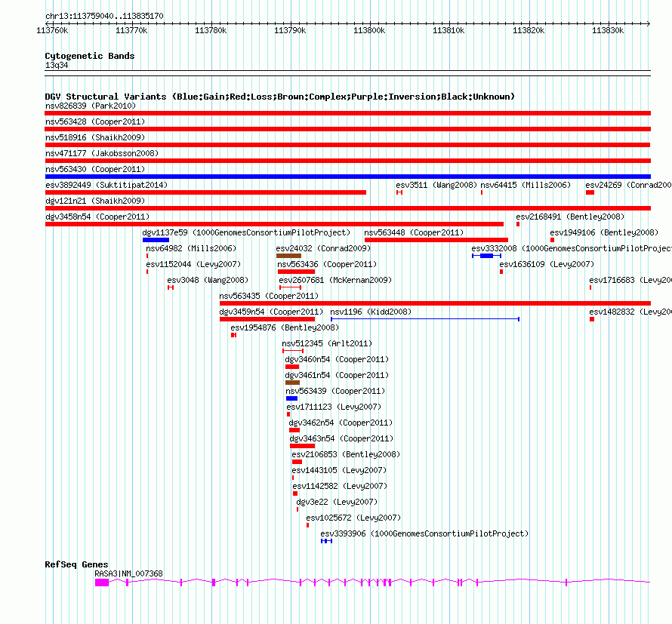This screenshot has width=672, height=624.
Task: Click the brown bar under dgv3461n54
Action: point(292,383)
